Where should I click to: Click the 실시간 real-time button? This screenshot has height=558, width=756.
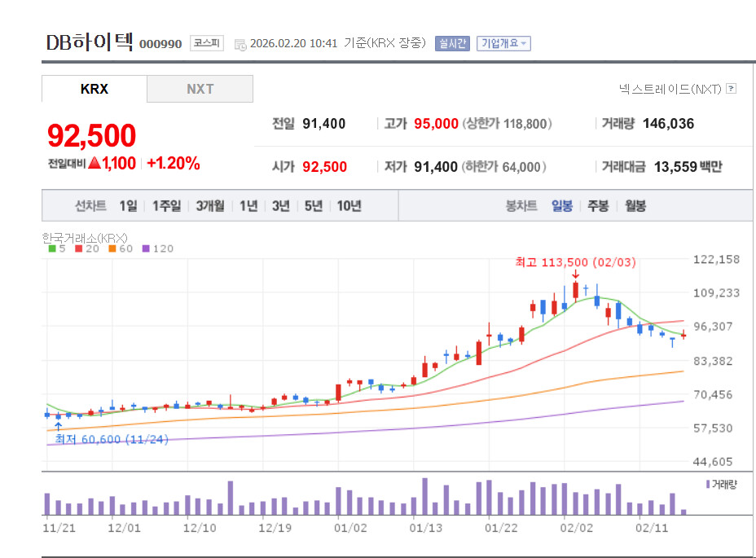coord(452,43)
